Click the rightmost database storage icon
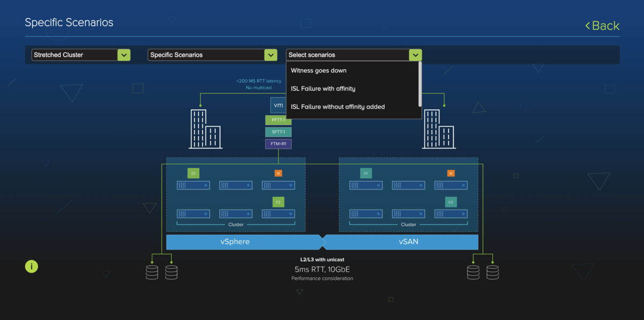Viewport: 644px width, 320px height. (x=493, y=272)
